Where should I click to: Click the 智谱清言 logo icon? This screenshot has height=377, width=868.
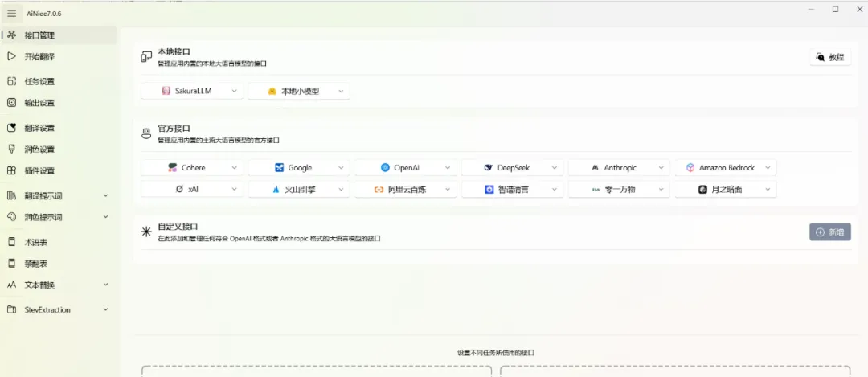489,190
